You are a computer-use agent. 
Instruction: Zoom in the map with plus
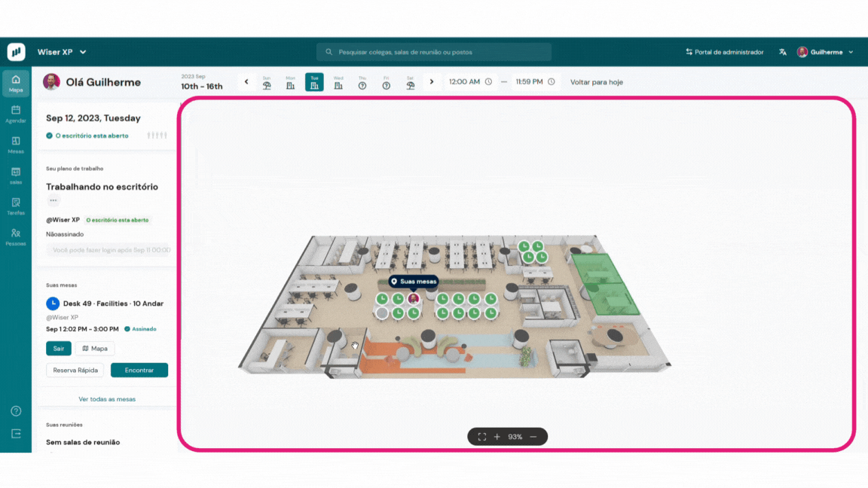click(497, 437)
